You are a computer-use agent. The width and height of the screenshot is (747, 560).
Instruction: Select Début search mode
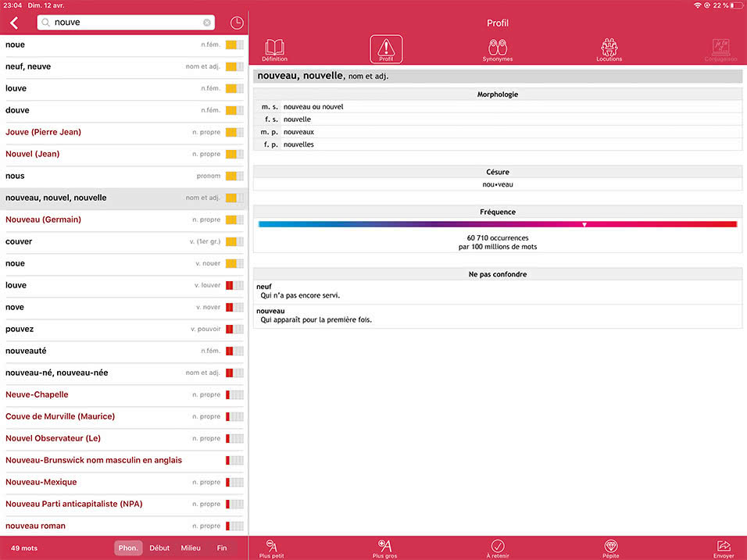(159, 548)
